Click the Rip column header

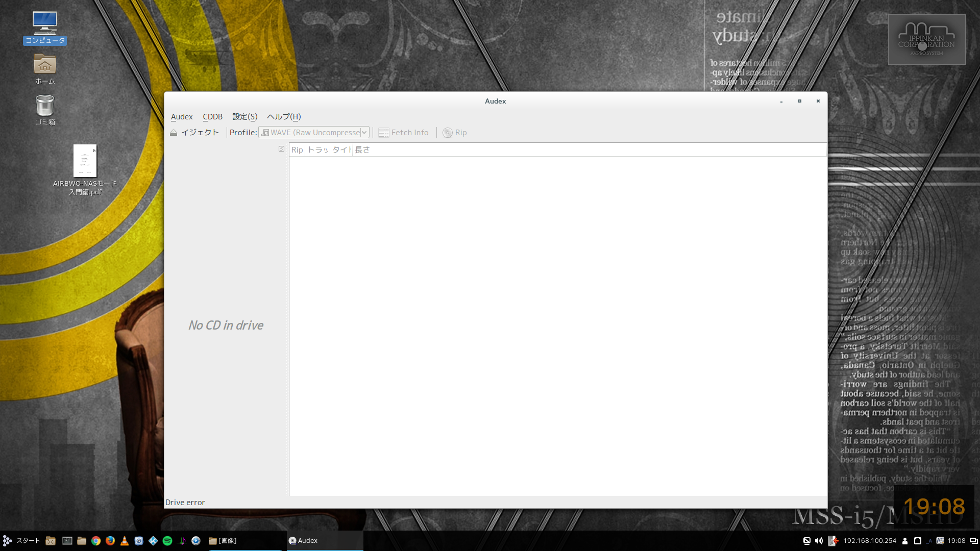[x=297, y=150]
